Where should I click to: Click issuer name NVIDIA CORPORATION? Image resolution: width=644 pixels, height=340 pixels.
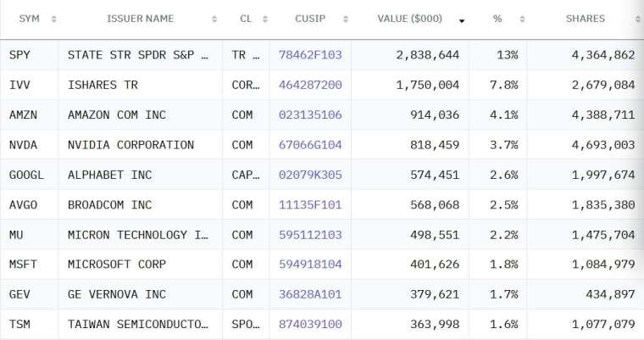pyautogui.click(x=130, y=145)
